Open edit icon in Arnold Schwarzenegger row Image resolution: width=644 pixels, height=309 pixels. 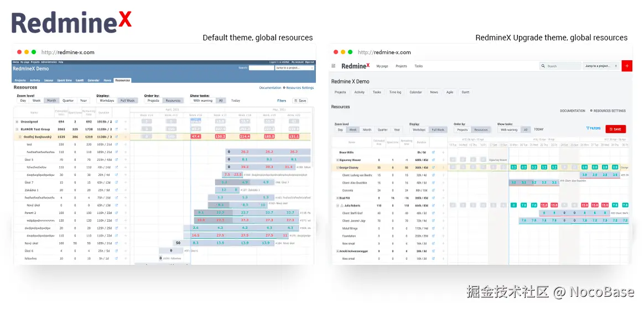(x=433, y=251)
